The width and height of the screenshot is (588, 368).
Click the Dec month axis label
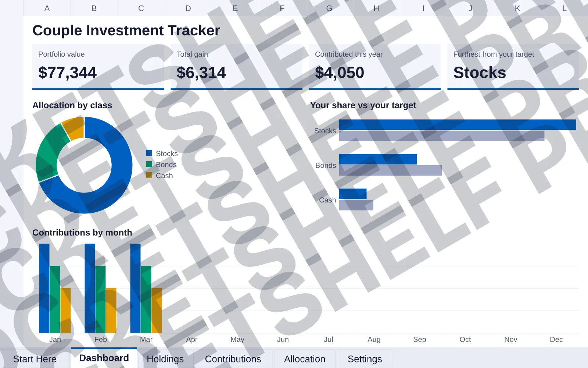tap(556, 339)
